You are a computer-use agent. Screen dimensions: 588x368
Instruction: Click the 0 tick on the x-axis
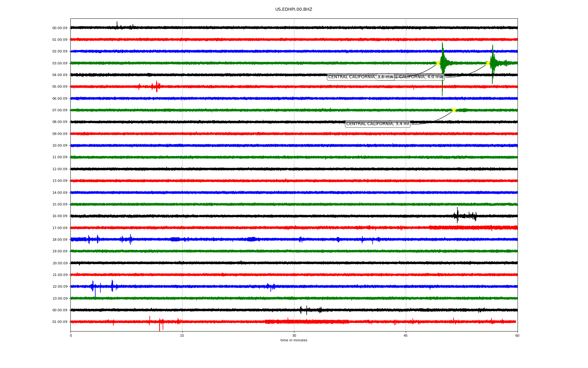click(x=71, y=335)
